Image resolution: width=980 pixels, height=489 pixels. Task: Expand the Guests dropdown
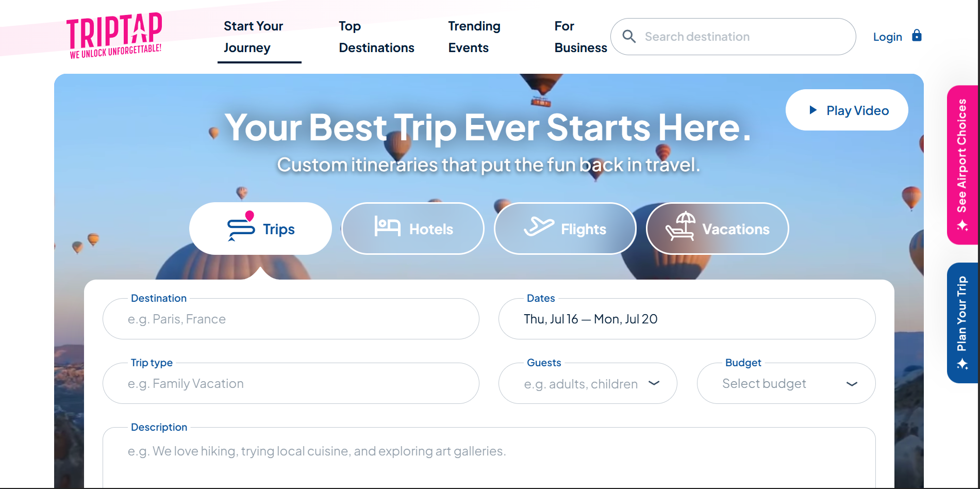click(x=654, y=383)
